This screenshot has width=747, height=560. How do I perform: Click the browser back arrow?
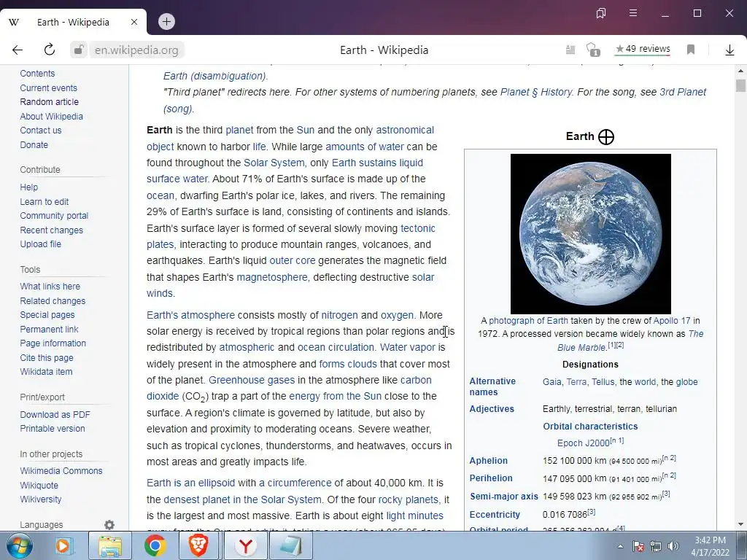(18, 50)
